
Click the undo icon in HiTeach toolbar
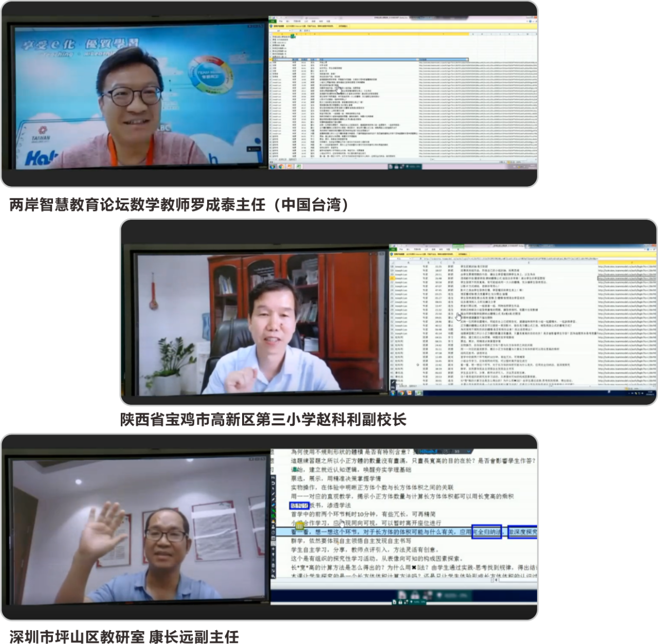273,484
